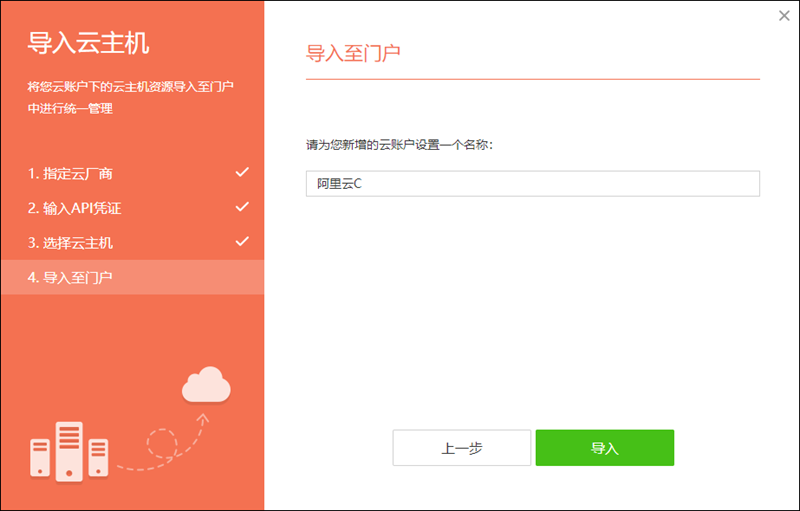The width and height of the screenshot is (800, 511).
Task: Click the 导入至门户 heading
Action: (x=353, y=53)
